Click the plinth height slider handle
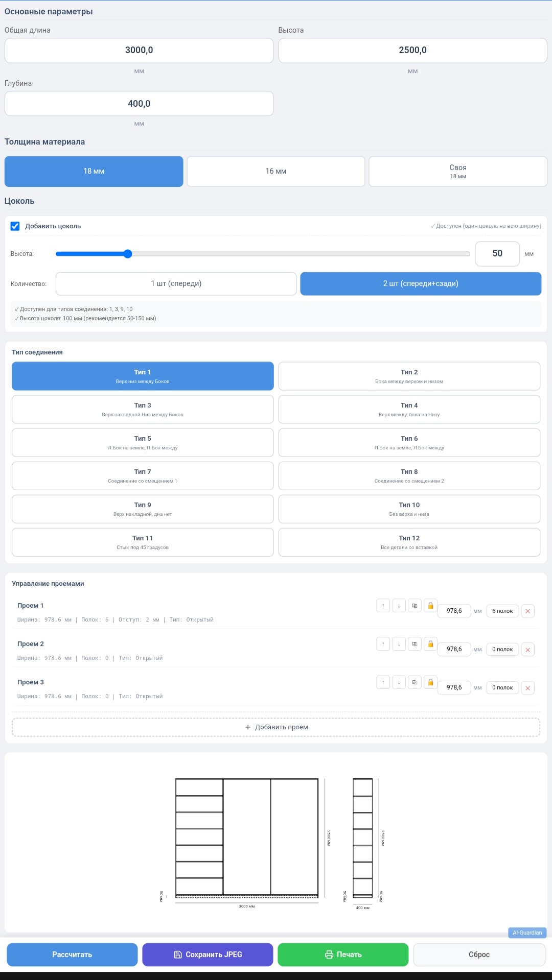This screenshot has height=980, width=552. point(128,254)
